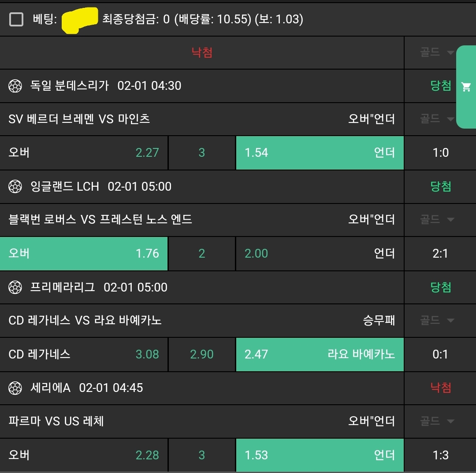Viewport: 476px width, 473px height.
Task: Select 오버 1.76 for Blackburn match
Action: (x=84, y=254)
